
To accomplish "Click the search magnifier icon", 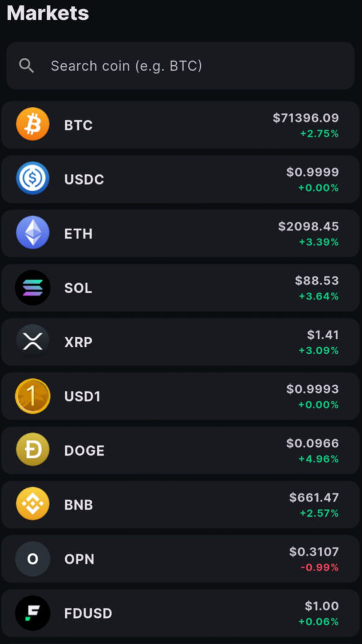I will [x=27, y=66].
